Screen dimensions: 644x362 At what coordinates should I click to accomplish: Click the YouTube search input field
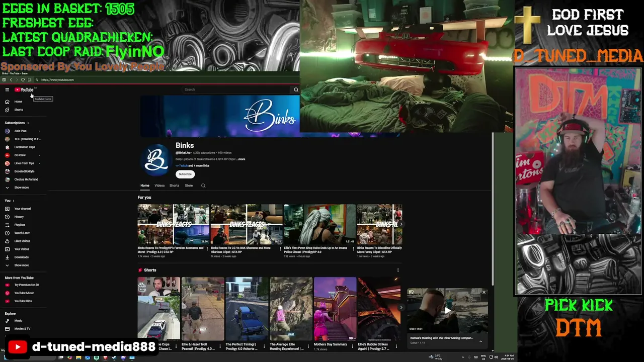point(236,89)
